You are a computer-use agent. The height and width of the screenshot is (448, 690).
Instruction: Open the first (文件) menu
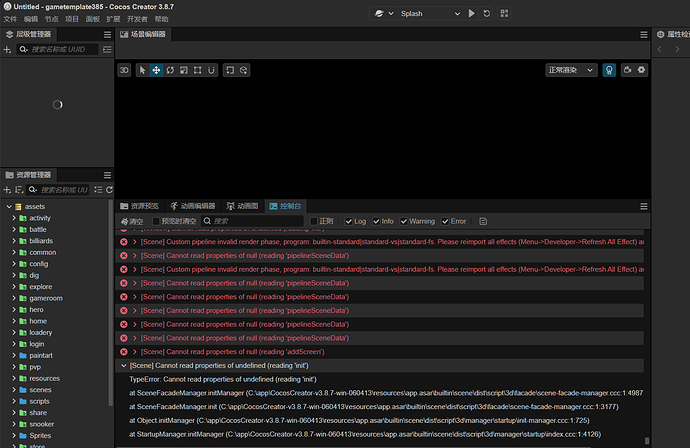click(10, 19)
